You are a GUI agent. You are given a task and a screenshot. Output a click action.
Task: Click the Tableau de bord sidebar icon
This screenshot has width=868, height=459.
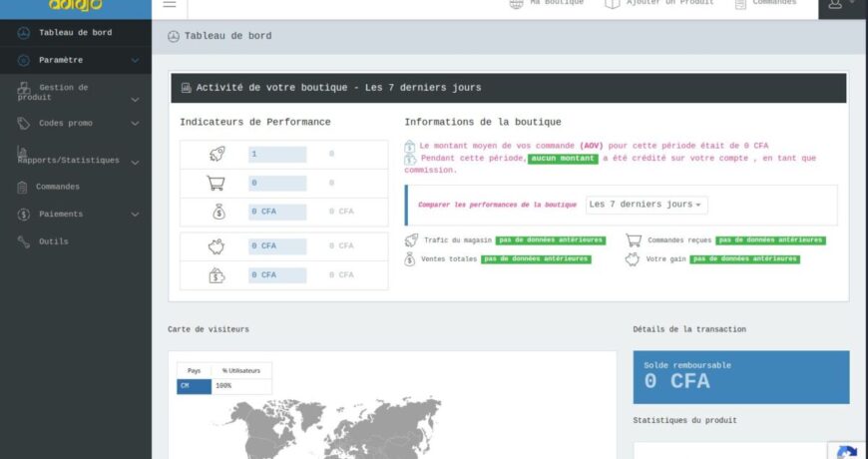(24, 33)
